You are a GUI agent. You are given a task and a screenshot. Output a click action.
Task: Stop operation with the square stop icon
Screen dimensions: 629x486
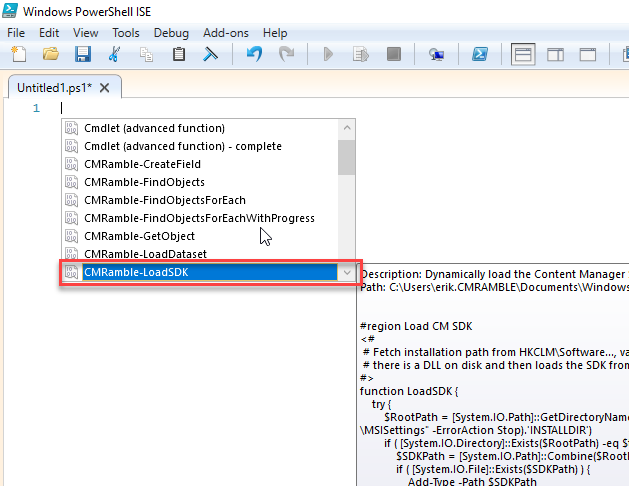click(394, 54)
